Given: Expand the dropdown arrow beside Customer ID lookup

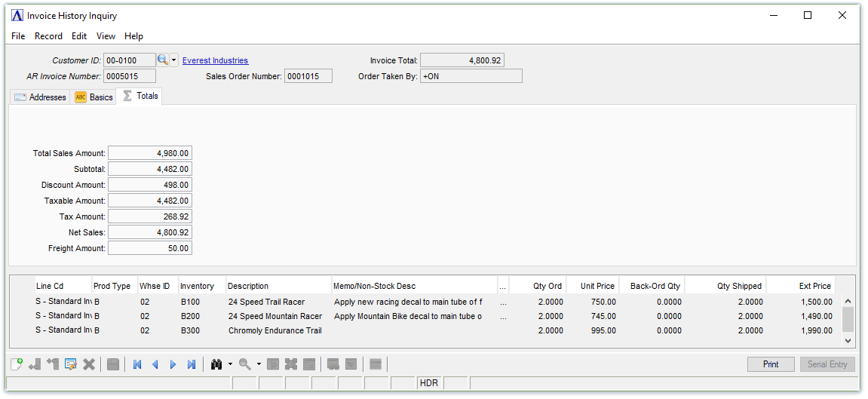Looking at the screenshot, I should pyautogui.click(x=174, y=60).
